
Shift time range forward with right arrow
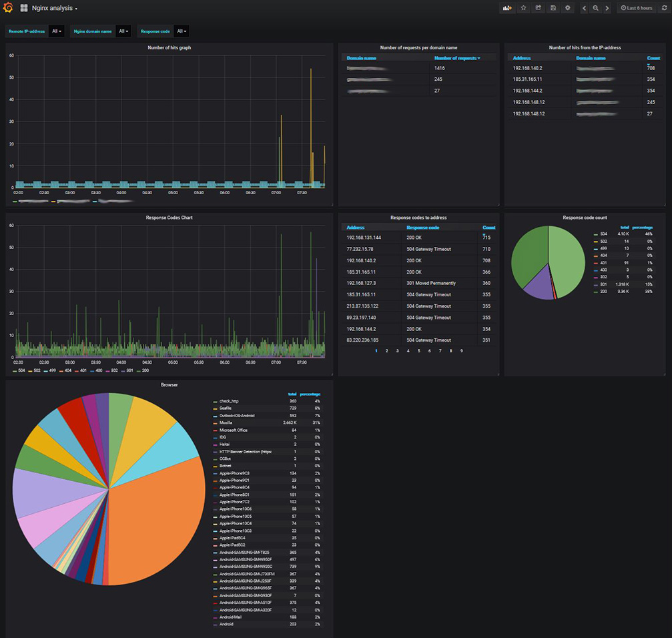(607, 8)
